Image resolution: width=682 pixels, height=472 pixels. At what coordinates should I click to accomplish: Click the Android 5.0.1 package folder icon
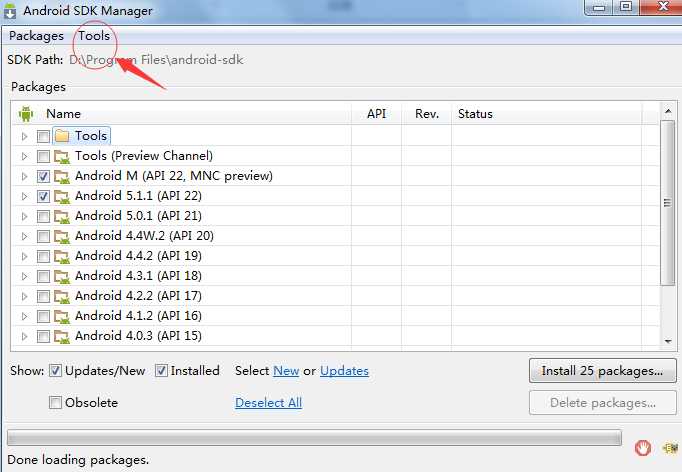62,217
